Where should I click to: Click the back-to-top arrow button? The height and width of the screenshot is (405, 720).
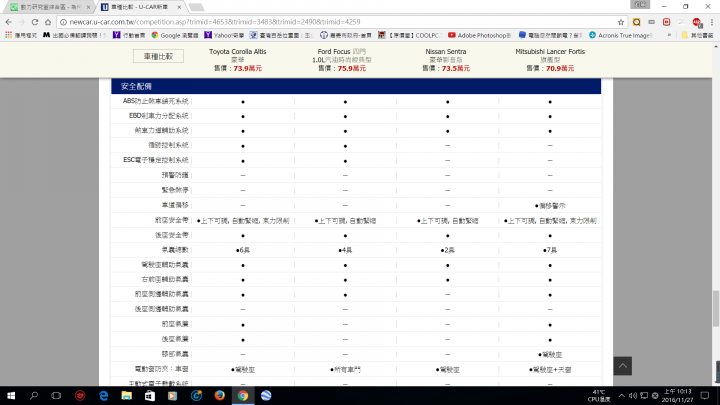click(x=623, y=366)
